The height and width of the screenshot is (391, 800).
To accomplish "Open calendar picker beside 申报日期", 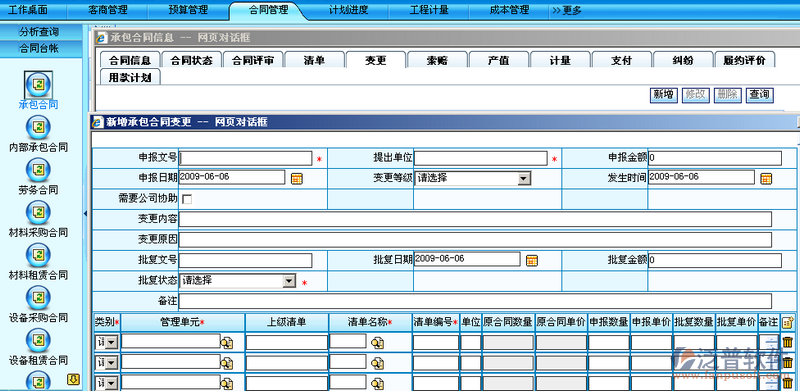I will [296, 179].
